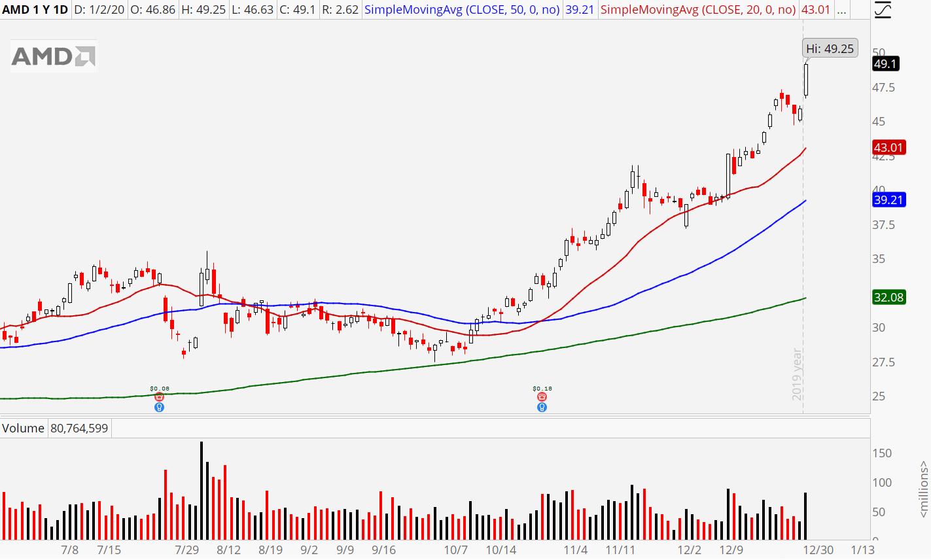
Task: Click the L: 46.63 low value
Action: [x=252, y=10]
